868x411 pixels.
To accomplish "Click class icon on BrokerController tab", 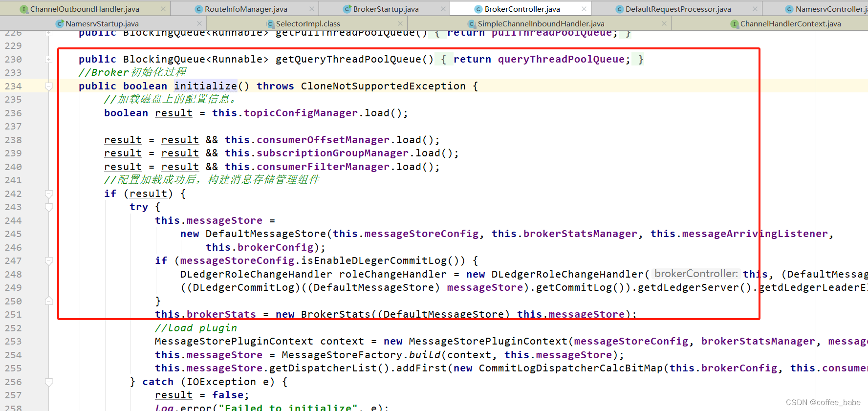I will [x=478, y=9].
